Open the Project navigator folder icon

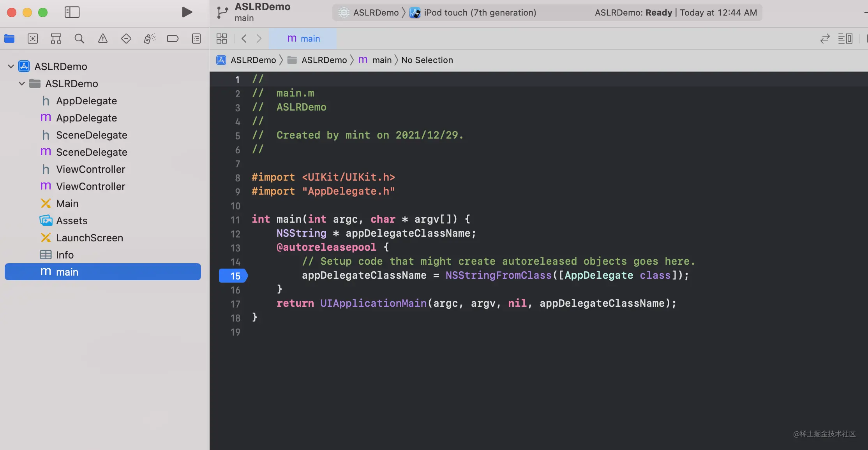9,39
